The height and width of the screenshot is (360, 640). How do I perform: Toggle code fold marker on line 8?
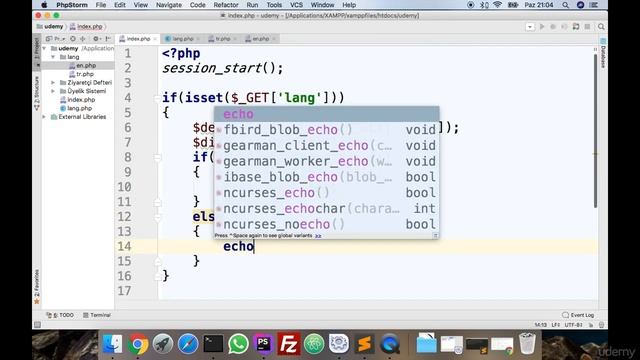pyautogui.click(x=158, y=157)
